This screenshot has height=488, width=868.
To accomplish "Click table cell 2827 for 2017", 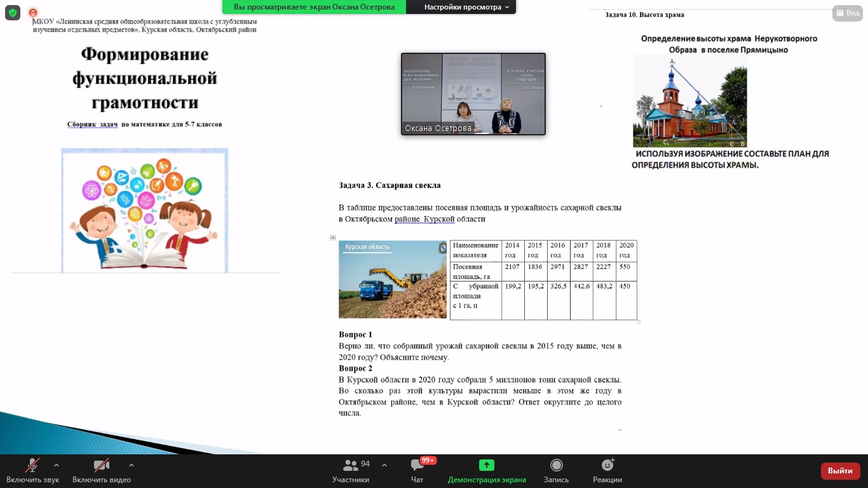I will click(x=581, y=271).
